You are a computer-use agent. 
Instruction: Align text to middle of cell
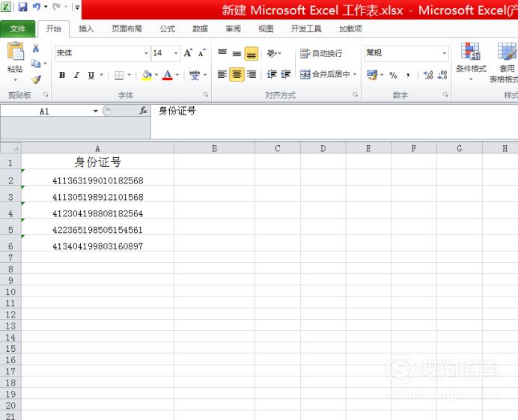[237, 53]
